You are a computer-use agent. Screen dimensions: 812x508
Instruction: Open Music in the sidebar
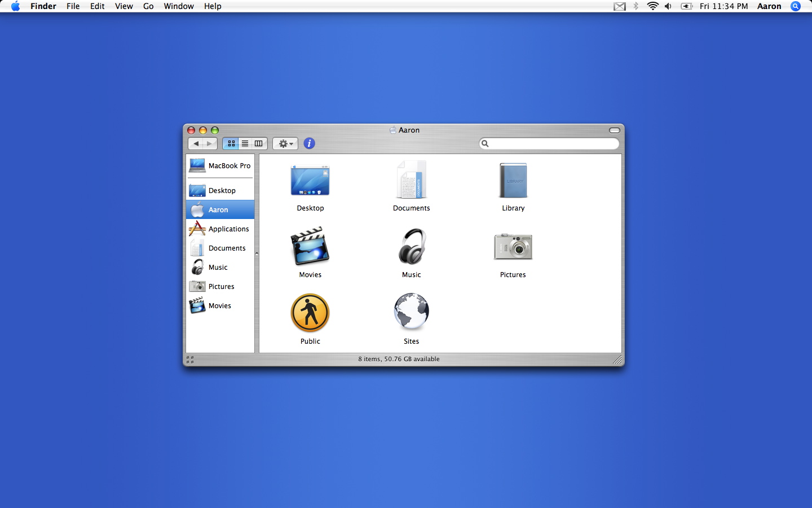220,267
